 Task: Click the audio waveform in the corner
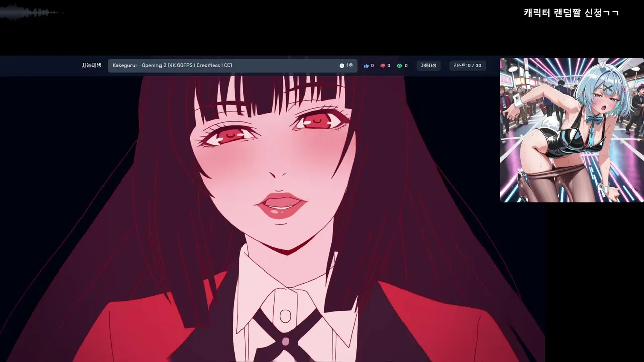point(31,12)
